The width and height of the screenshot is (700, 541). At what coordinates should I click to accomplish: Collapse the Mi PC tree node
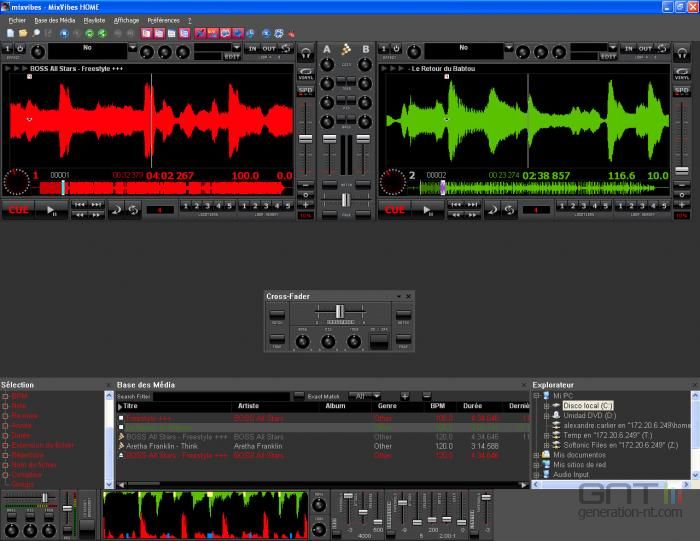point(536,395)
